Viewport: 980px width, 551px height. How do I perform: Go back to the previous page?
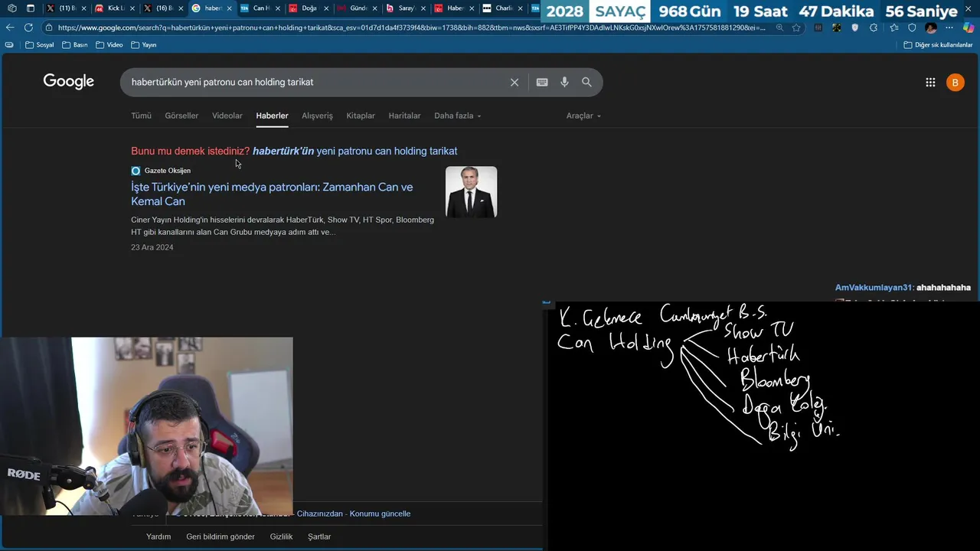[10, 28]
